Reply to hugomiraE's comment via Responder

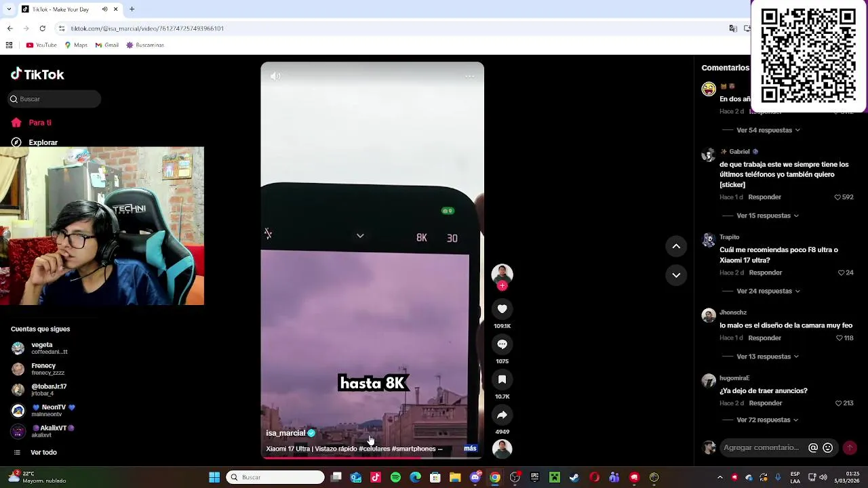point(766,403)
